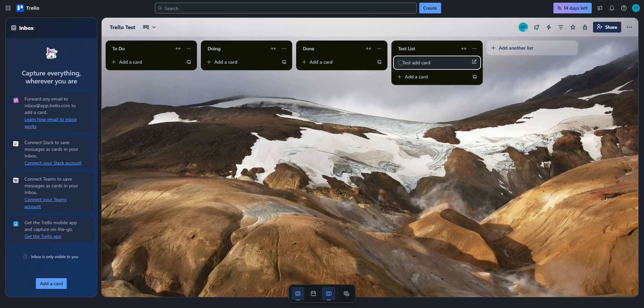Create card from template in To Do

pyautogui.click(x=189, y=62)
